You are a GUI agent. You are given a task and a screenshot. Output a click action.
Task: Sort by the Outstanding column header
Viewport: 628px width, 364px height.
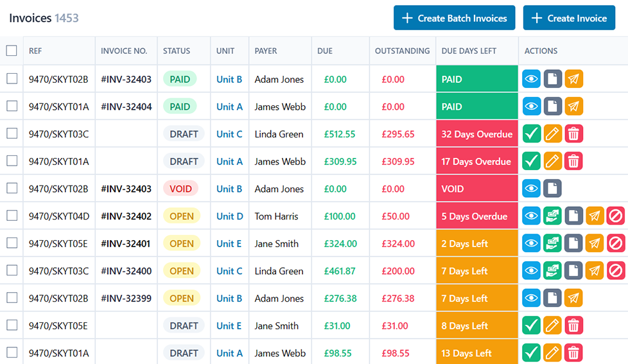[x=402, y=51]
